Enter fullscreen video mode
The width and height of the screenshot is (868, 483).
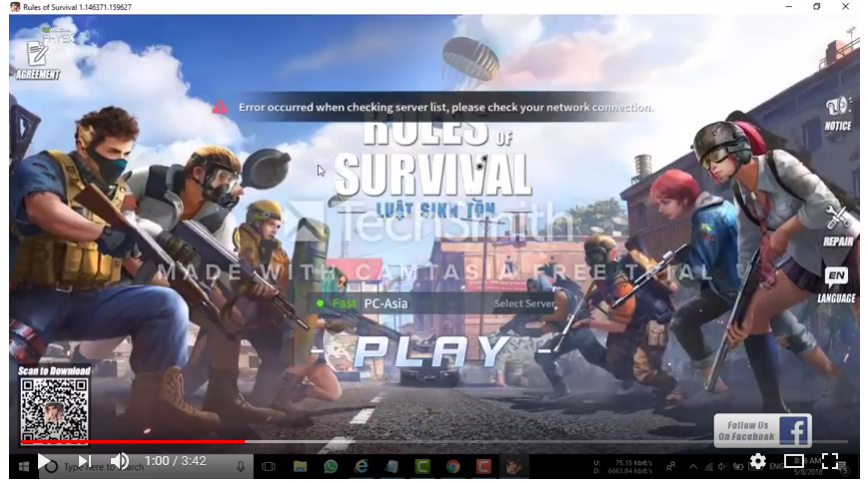point(830,460)
